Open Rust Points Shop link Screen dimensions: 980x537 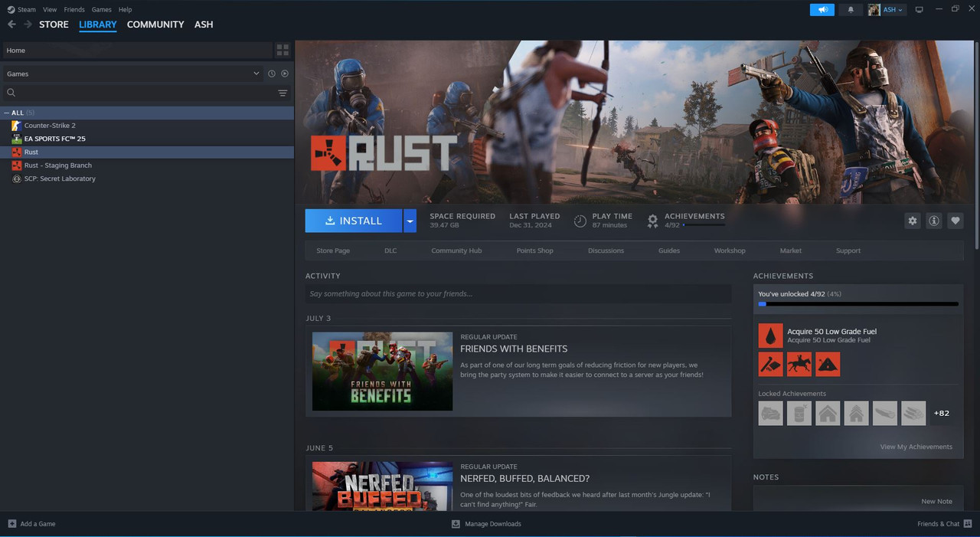[x=534, y=250]
